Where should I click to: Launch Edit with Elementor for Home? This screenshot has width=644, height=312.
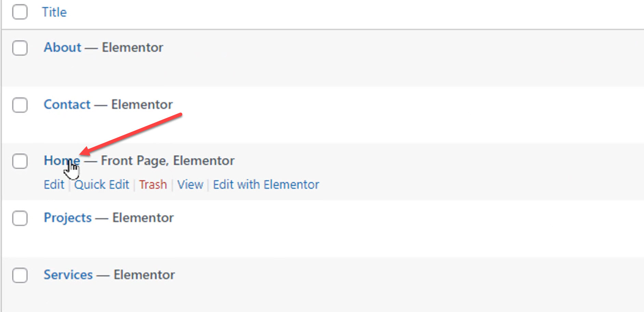(x=266, y=185)
